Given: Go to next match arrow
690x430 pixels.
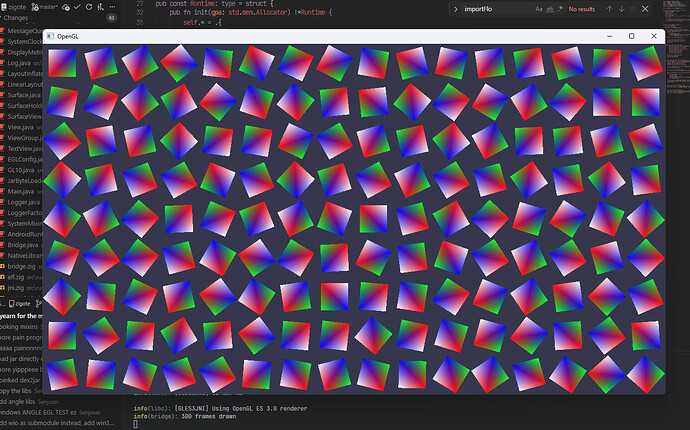Looking at the screenshot, I should (x=621, y=9).
